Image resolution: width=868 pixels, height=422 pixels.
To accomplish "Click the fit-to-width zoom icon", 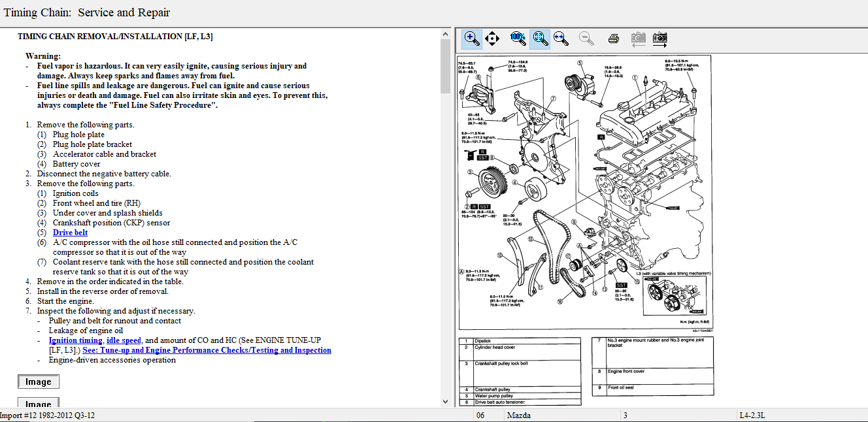I will 560,39.
